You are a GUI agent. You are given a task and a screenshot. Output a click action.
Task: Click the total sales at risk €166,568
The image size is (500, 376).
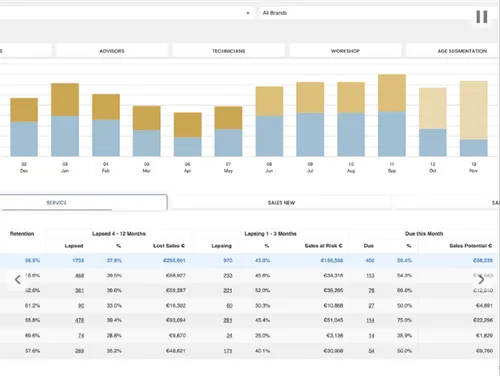pos(332,260)
